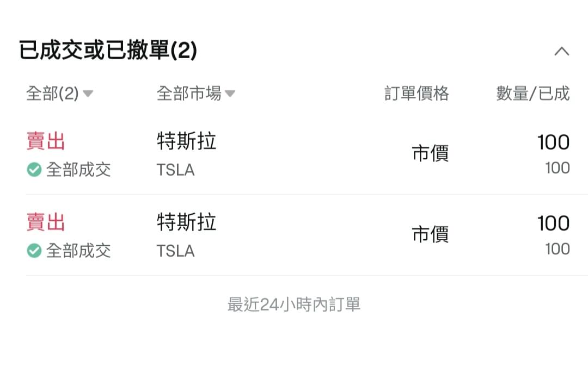Open the second 特斯拉 sell order
588x373 pixels.
pyautogui.click(x=298, y=235)
